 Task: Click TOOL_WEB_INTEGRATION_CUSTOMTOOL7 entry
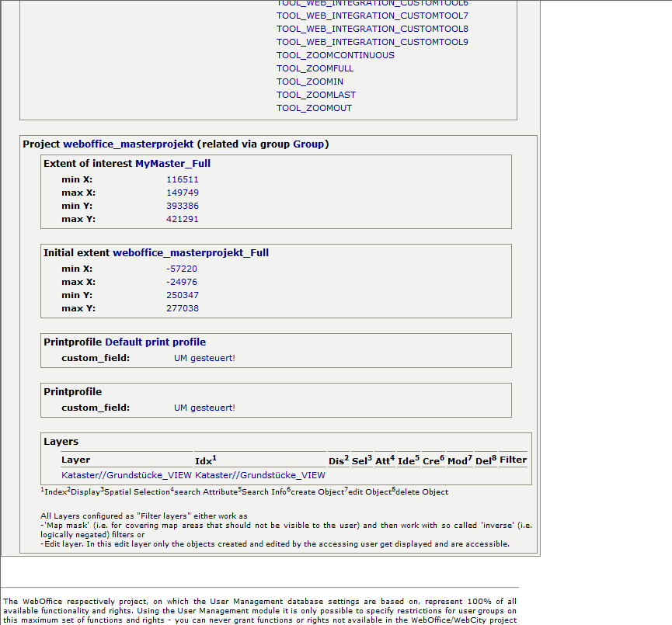pos(372,16)
